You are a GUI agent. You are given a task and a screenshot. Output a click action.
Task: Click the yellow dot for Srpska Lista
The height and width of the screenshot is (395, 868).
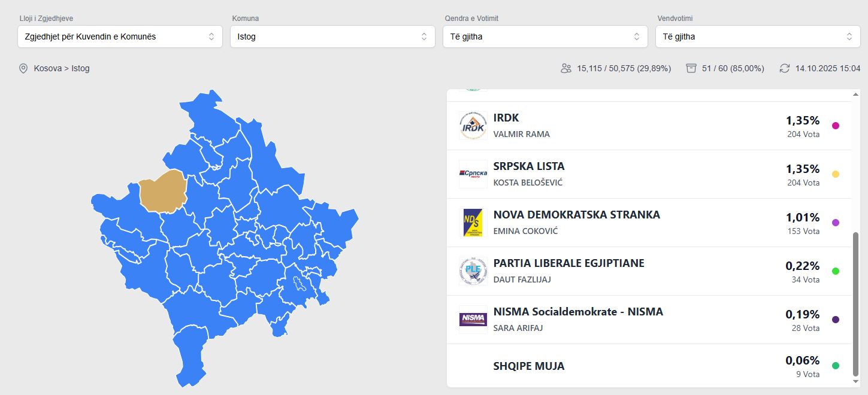coord(836,174)
